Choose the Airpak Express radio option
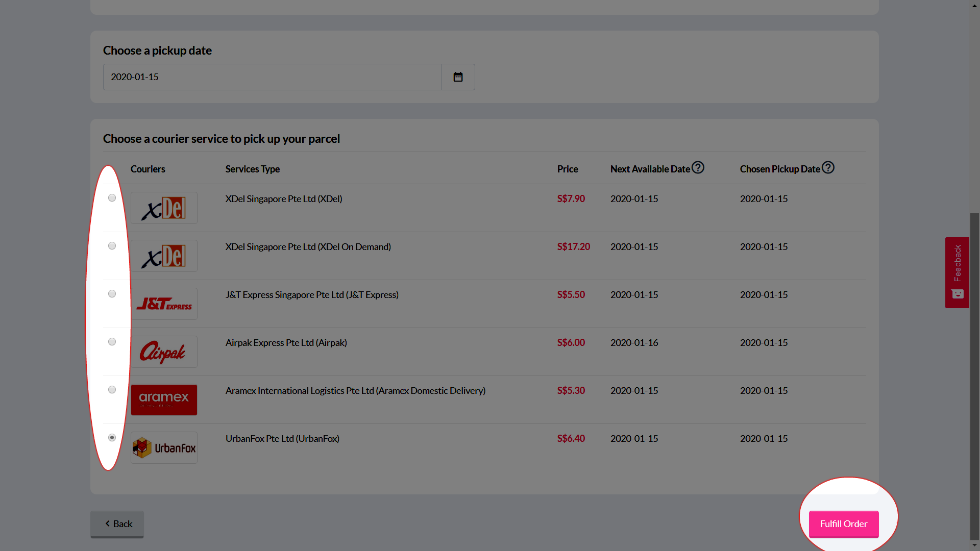 pyautogui.click(x=112, y=342)
